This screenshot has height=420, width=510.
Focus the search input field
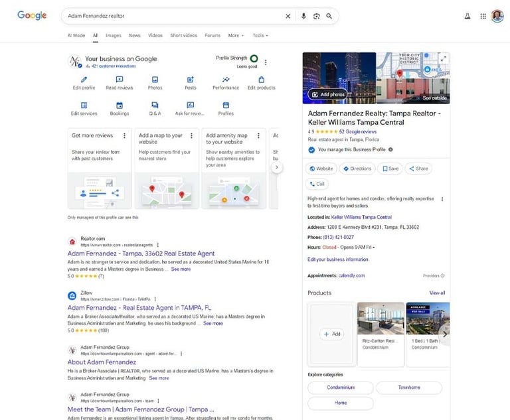(173, 16)
